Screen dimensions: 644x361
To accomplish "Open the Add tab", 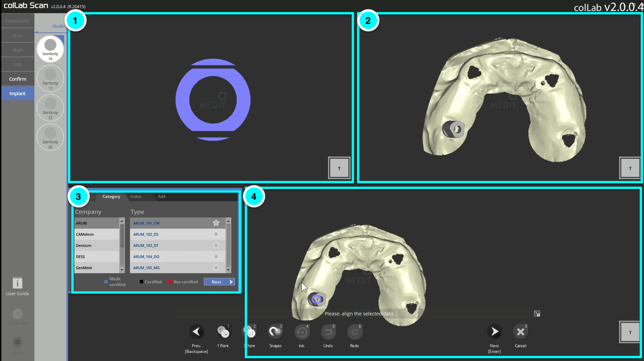I will pos(162,196).
